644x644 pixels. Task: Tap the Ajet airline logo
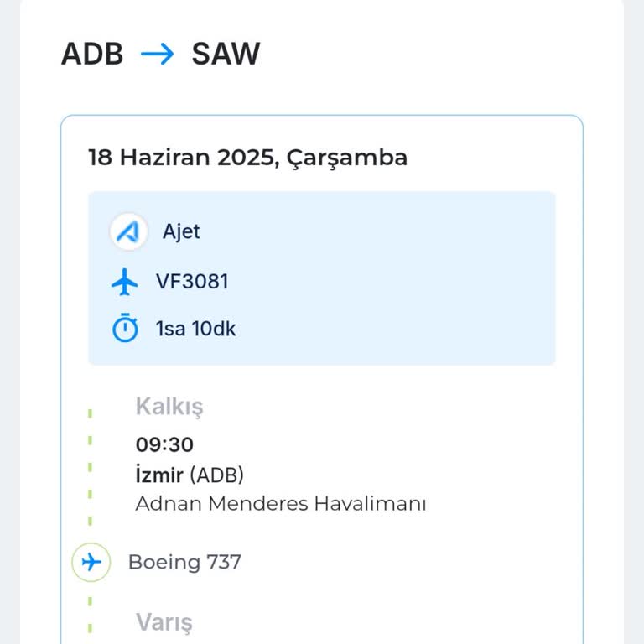[x=128, y=231]
